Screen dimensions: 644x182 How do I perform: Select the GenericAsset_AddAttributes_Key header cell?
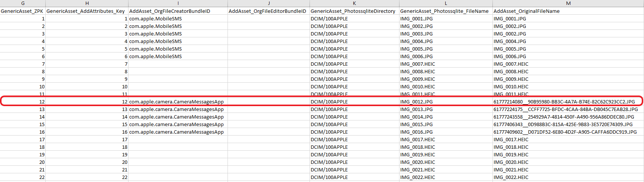pos(86,11)
